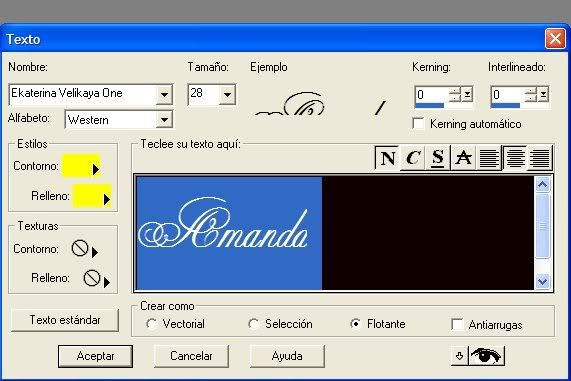The image size is (571, 381).
Task: Toggle italic with the C button
Action: tap(413, 158)
